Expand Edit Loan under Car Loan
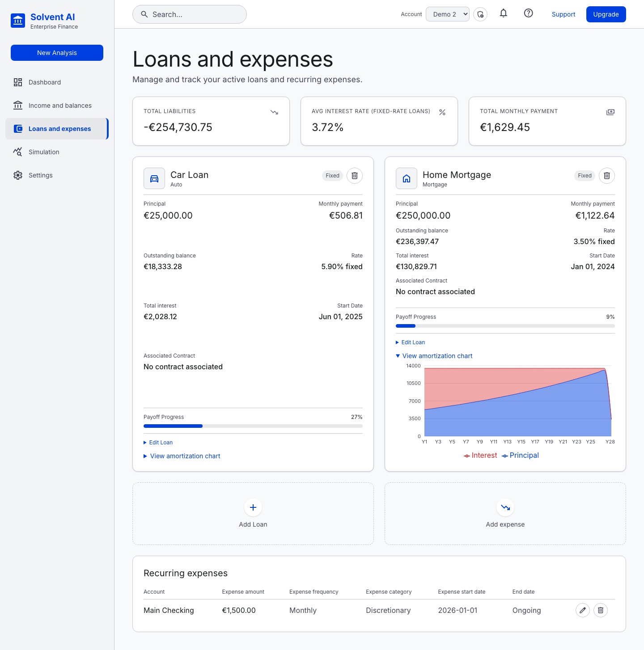The image size is (644, 650). [158, 443]
